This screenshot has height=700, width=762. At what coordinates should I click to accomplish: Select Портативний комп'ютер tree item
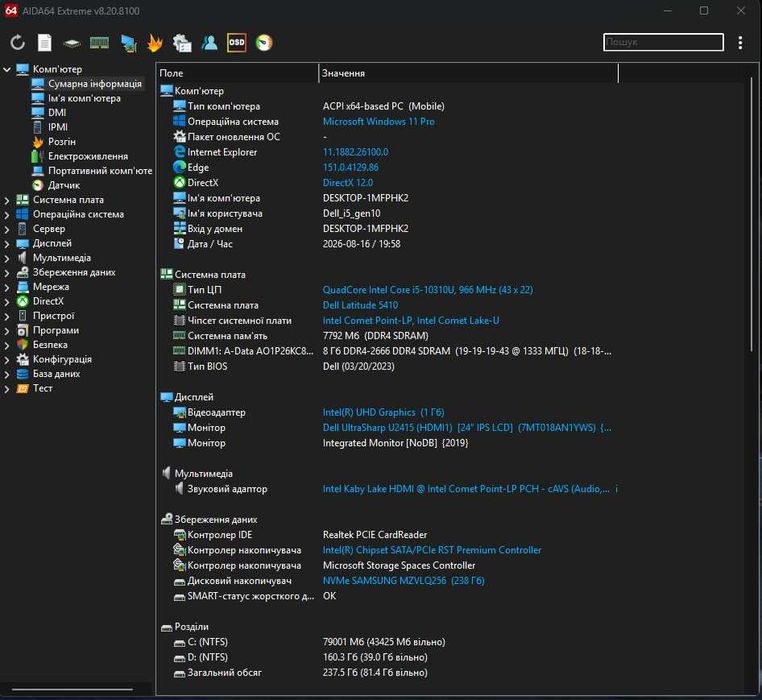pyautogui.click(x=100, y=171)
